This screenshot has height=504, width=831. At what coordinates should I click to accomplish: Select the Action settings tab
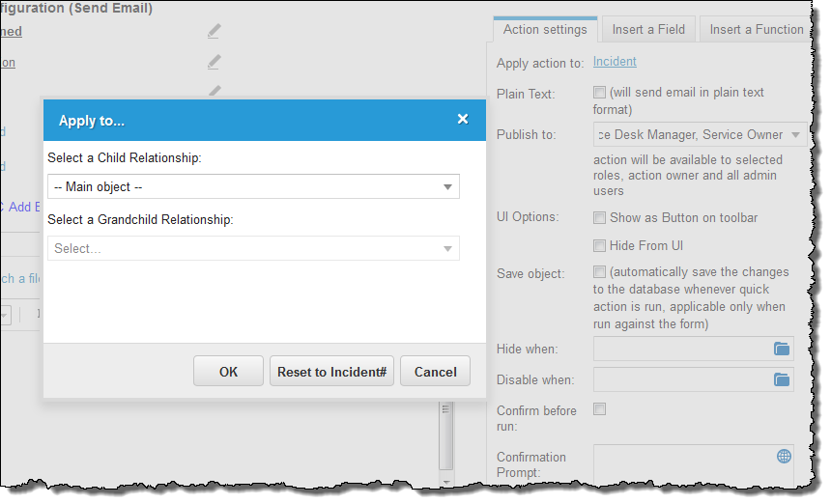(x=545, y=30)
